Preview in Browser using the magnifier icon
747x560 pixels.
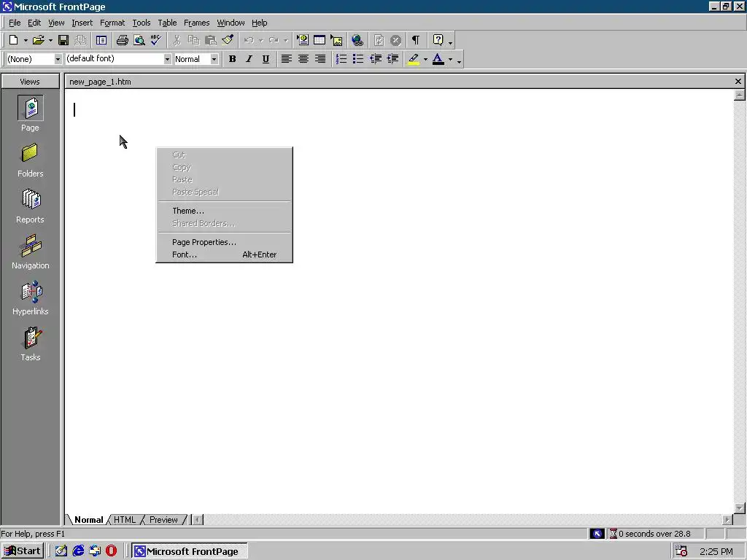click(139, 41)
